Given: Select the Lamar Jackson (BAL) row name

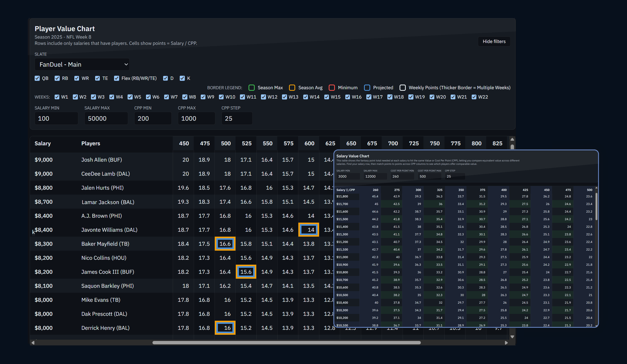Looking at the screenshot, I should point(108,202).
